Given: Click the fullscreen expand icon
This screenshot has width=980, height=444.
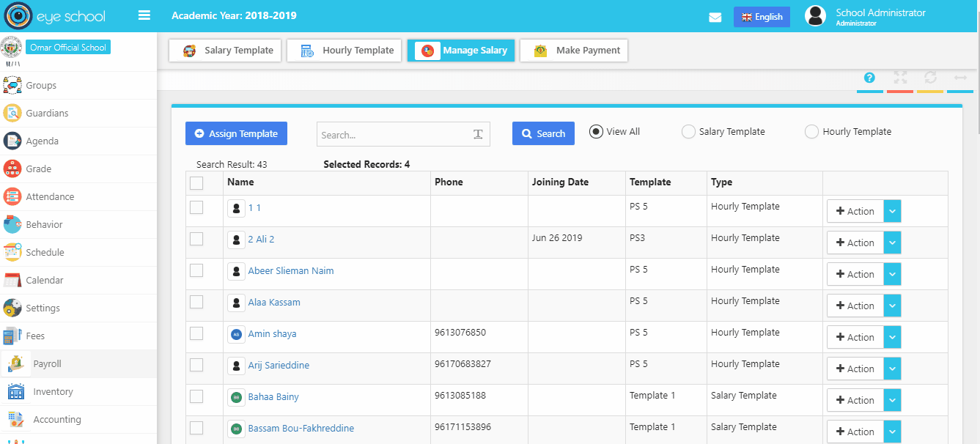Looking at the screenshot, I should [x=900, y=78].
